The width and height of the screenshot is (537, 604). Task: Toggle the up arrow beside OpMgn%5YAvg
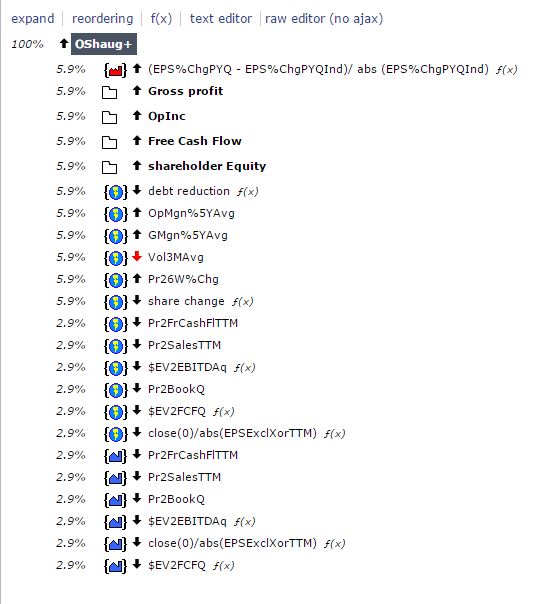point(137,212)
